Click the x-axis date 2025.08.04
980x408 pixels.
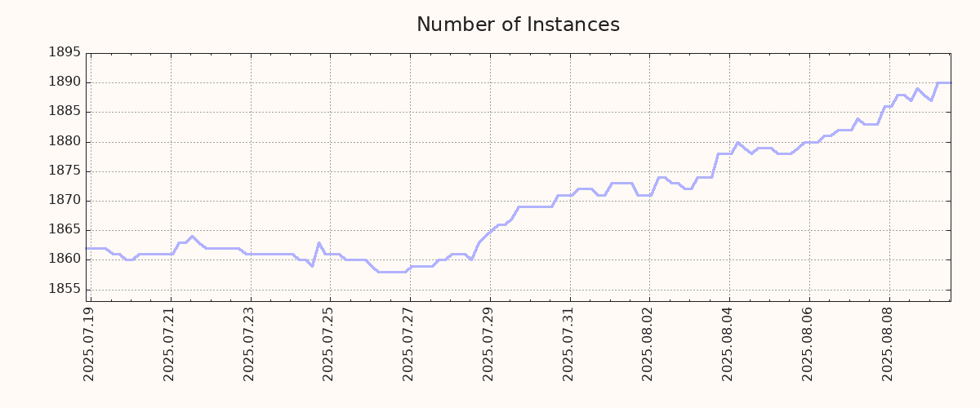click(x=729, y=344)
